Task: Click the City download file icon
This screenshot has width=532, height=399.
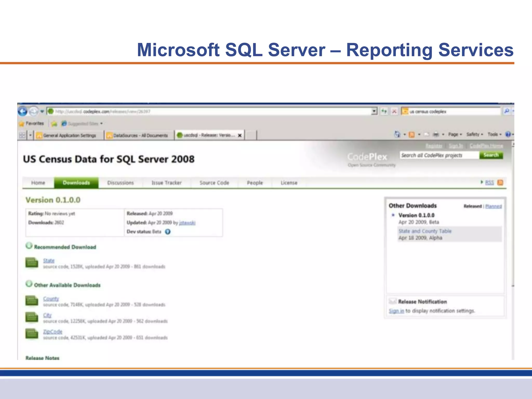Action: pyautogui.click(x=32, y=317)
